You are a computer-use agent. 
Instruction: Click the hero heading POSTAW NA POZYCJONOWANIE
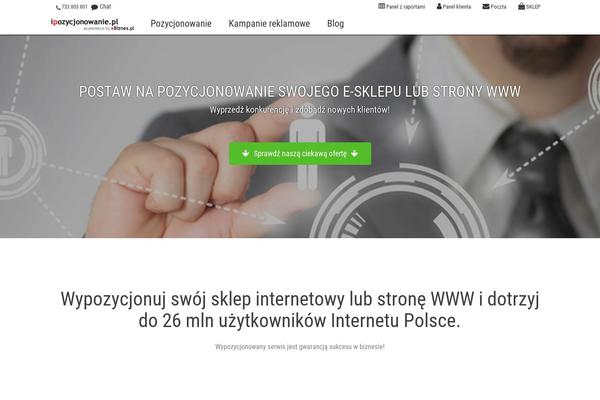point(300,91)
